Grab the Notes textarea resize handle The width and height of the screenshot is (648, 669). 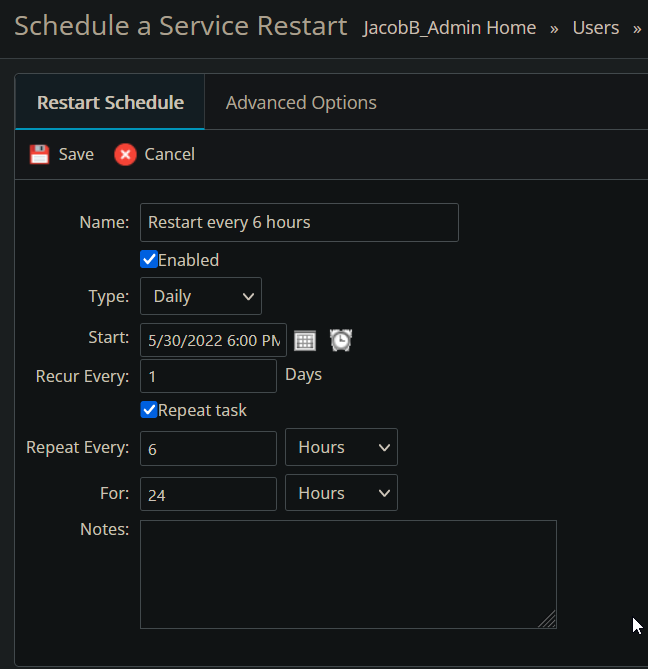tap(547, 620)
